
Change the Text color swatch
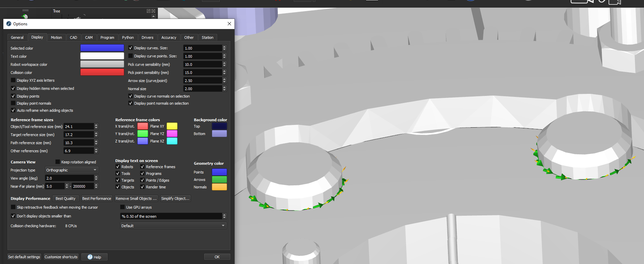tap(102, 56)
